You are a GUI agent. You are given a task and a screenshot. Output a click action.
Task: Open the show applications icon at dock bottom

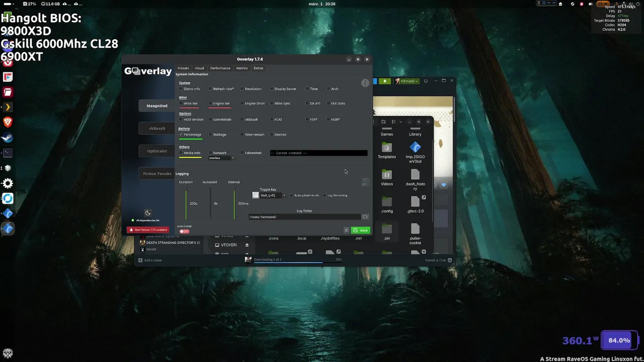point(8,353)
